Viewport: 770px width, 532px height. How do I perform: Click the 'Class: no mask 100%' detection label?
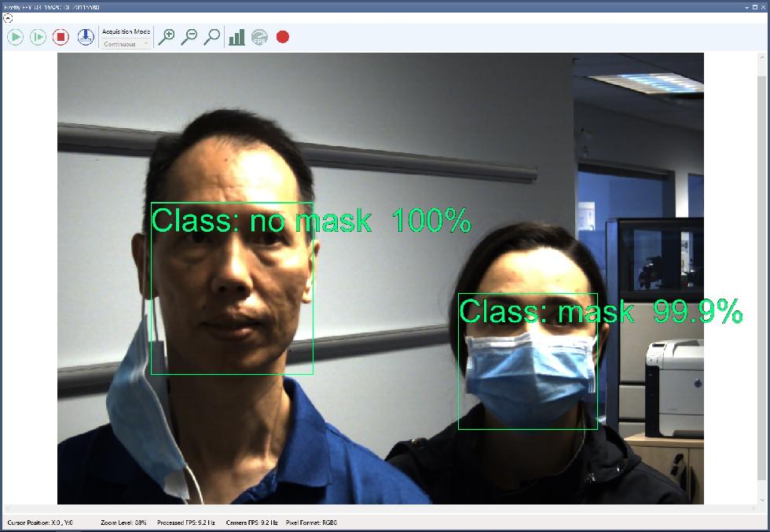[x=310, y=222]
